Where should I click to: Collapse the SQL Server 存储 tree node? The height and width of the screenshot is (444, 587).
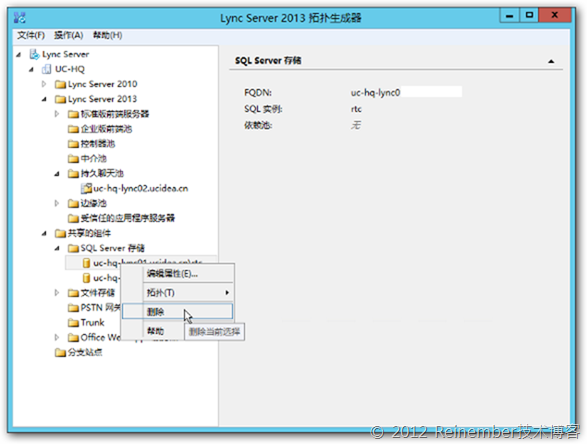(57, 249)
